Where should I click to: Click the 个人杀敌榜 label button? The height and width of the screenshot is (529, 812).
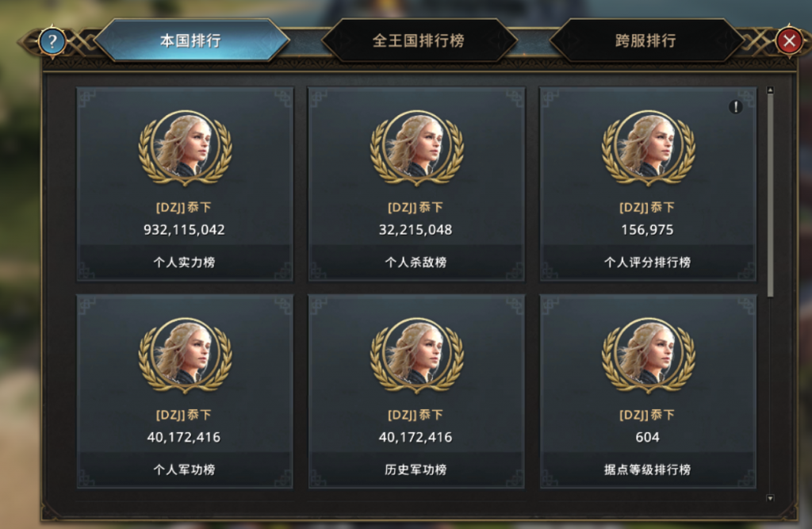pyautogui.click(x=416, y=263)
